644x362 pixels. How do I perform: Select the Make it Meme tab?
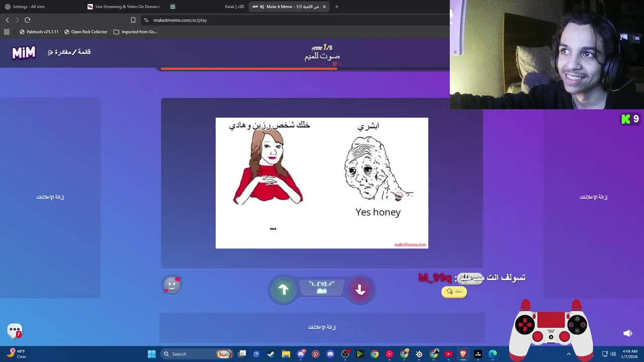[x=289, y=7]
